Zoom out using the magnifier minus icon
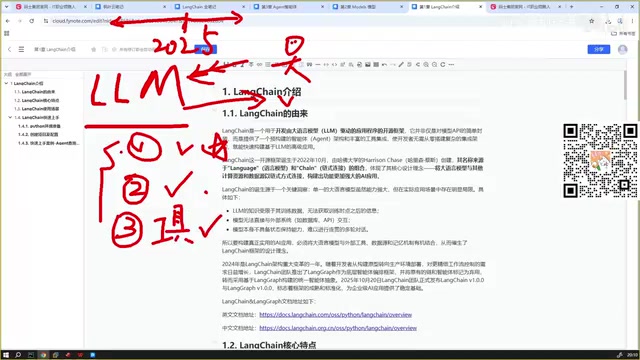 click(x=434, y=64)
